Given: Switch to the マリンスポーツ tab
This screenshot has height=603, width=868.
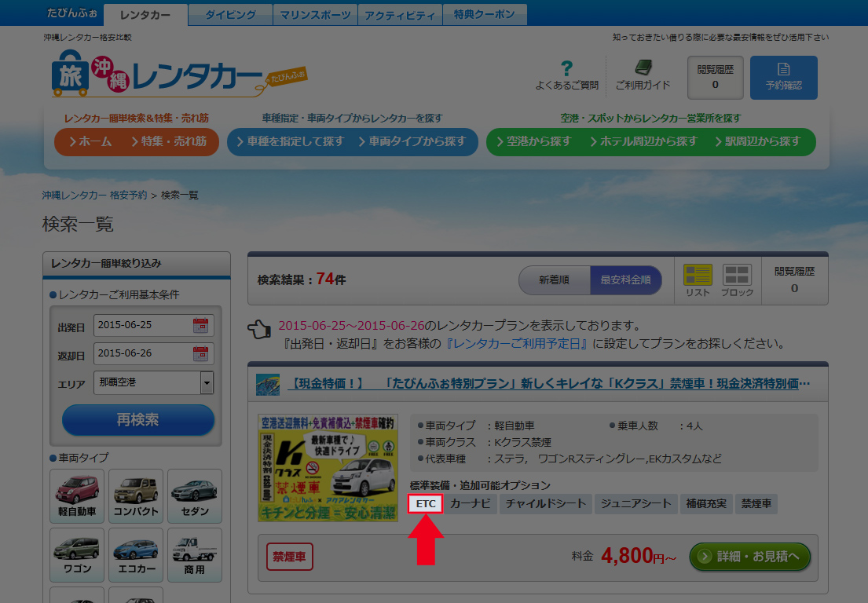Looking at the screenshot, I should [316, 15].
